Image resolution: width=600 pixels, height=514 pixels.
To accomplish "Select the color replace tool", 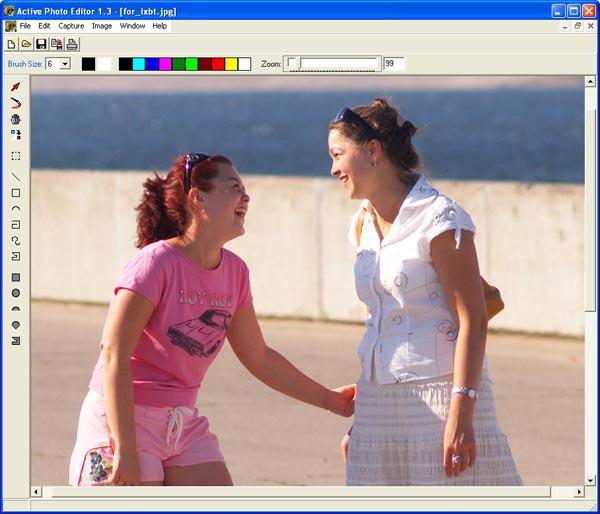I will pos(15,135).
